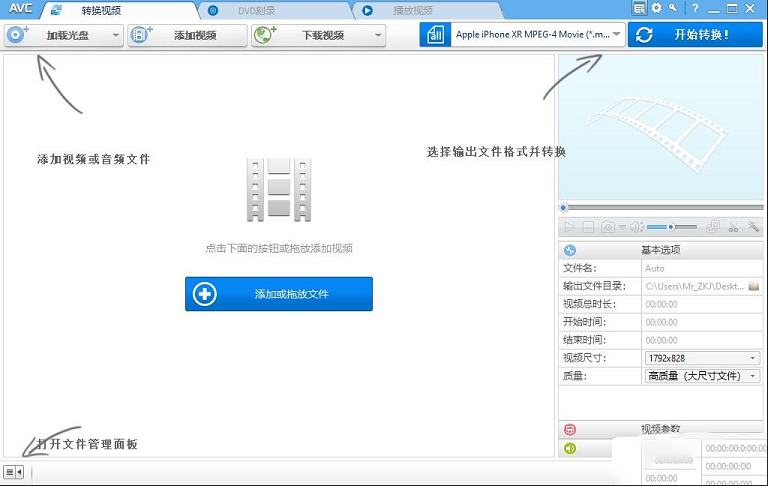Click the green audio parameters speaker icon
Viewport: 768px width, 486px height.
[x=570, y=448]
